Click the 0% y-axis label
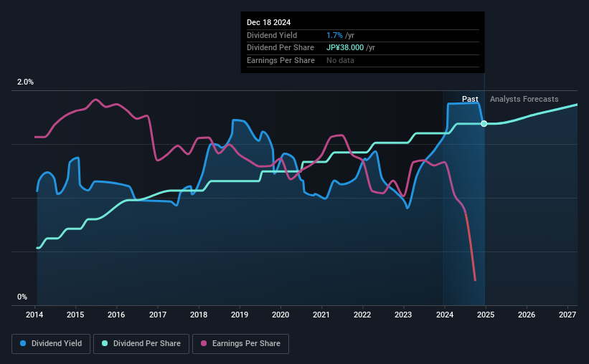The height and width of the screenshot is (364, 589). [x=22, y=297]
